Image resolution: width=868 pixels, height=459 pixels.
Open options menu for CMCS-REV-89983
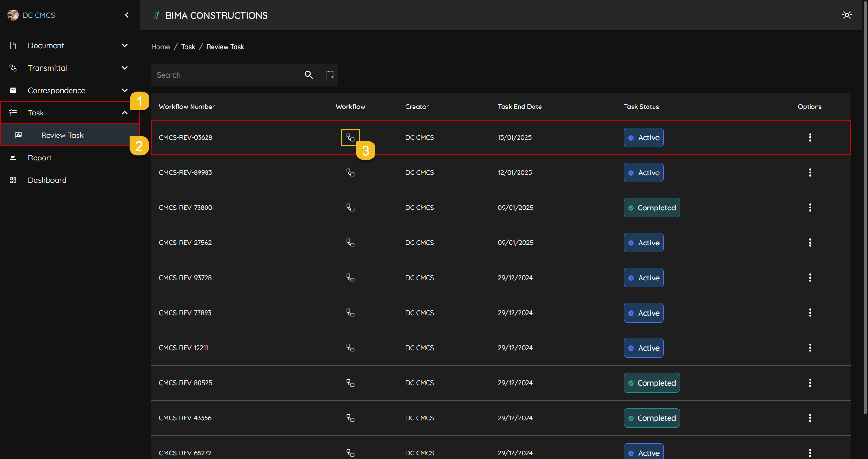810,172
